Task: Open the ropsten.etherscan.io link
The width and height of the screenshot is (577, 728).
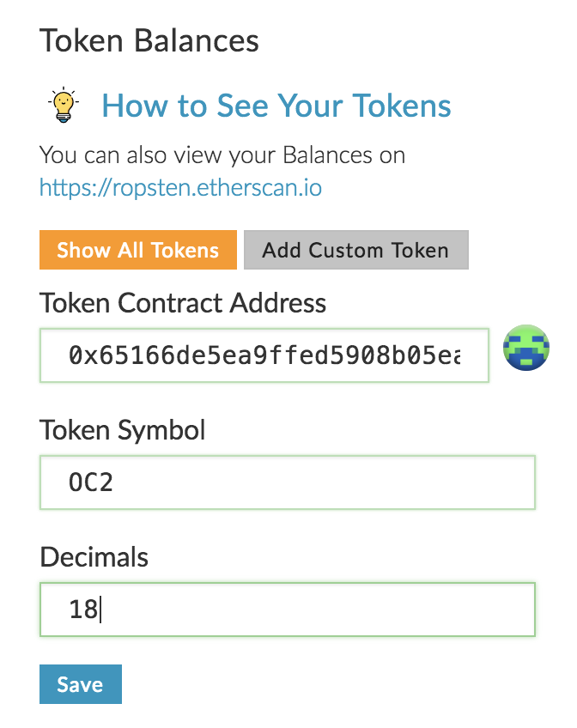Action: [180, 187]
